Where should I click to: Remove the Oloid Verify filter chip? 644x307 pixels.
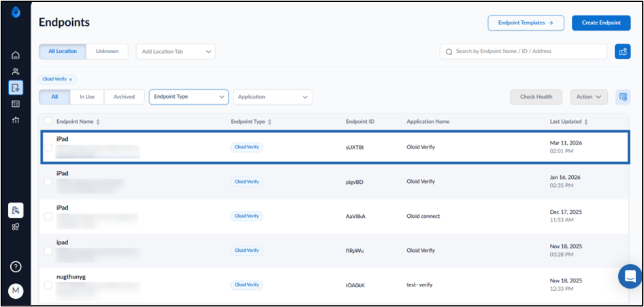[71, 79]
